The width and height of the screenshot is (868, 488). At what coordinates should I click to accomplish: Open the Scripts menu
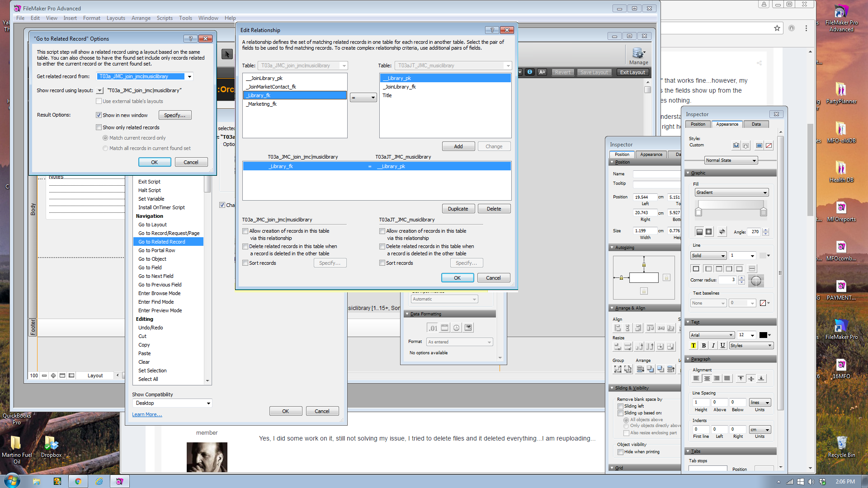[165, 18]
